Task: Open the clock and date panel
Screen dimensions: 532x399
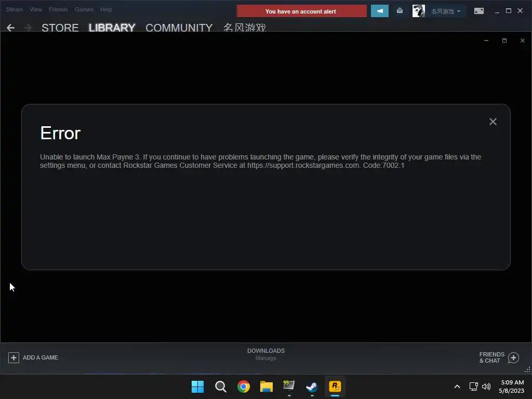Action: point(512,387)
